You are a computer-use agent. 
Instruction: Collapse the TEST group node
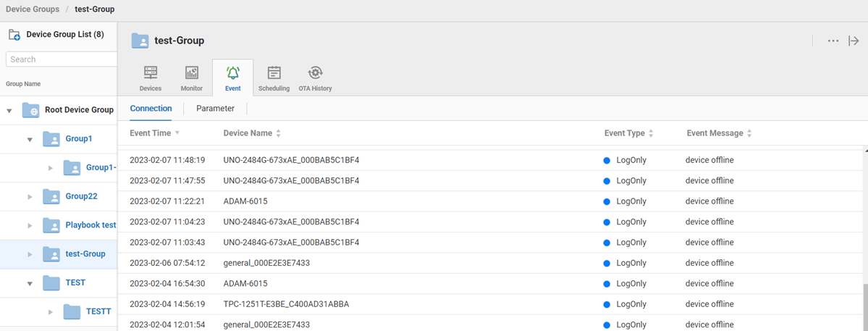pyautogui.click(x=30, y=284)
